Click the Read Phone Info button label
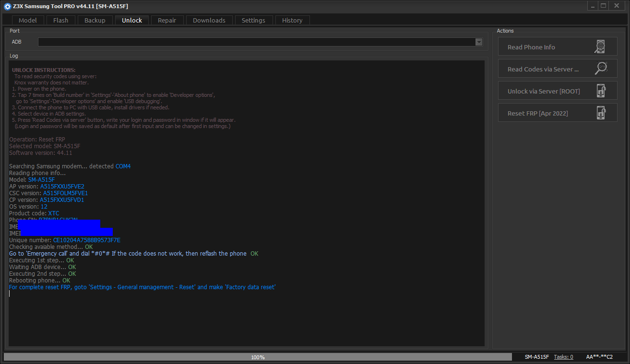 click(531, 47)
